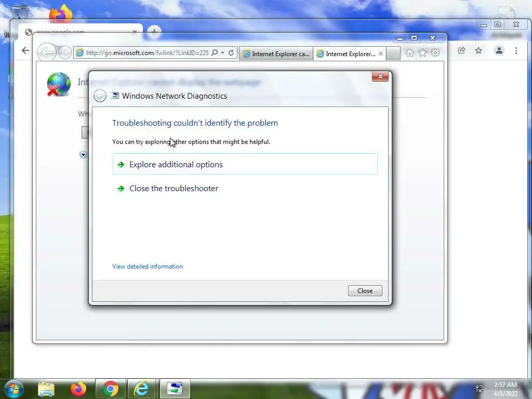The image size is (532, 399).
Task: Close Windows Network Diagnostics with red X
Action: (x=380, y=76)
